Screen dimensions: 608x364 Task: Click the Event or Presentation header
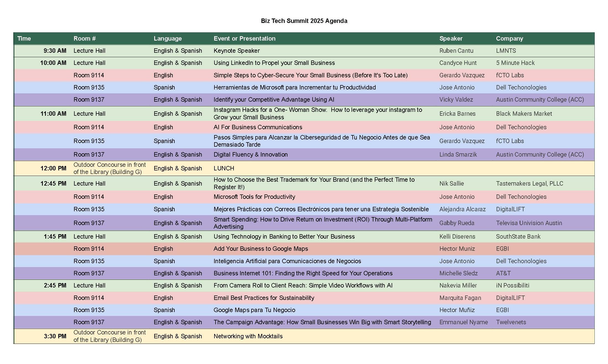(x=244, y=39)
